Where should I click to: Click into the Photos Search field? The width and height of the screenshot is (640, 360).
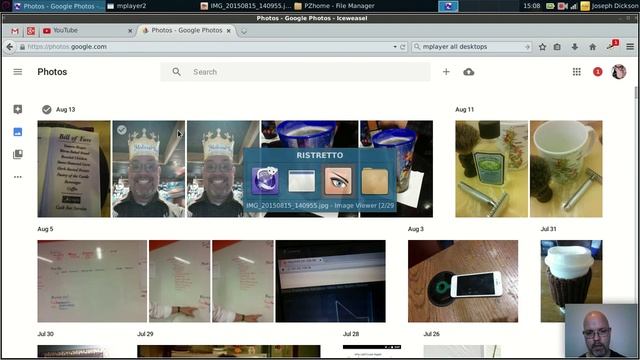point(295,72)
